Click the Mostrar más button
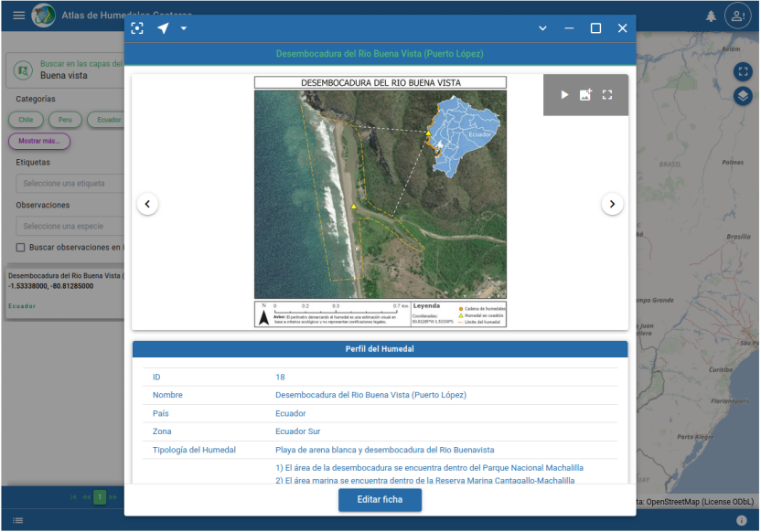Screen dimensions: 761x532 point(39,142)
